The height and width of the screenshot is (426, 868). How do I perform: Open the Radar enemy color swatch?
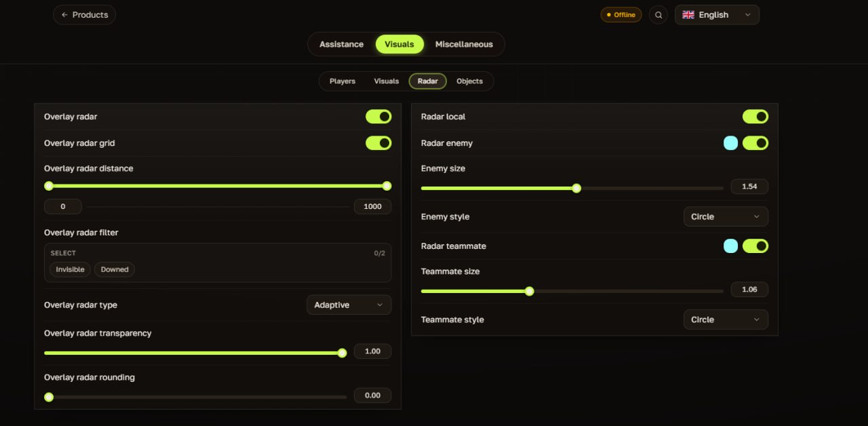point(730,143)
